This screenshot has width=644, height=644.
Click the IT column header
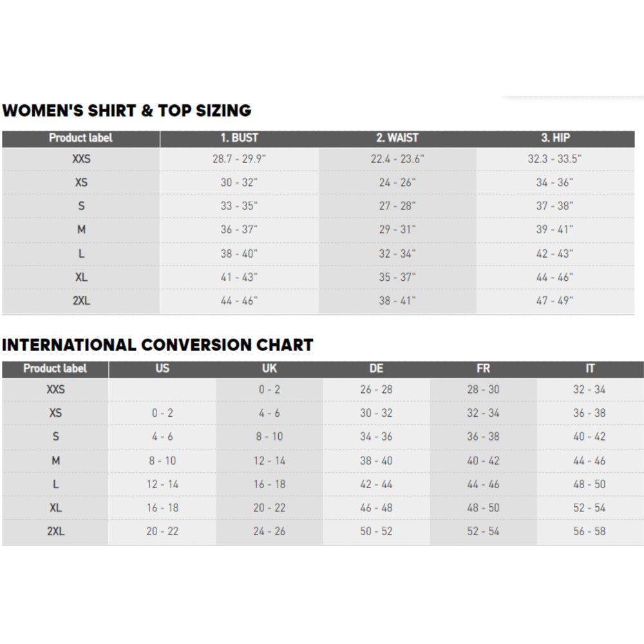click(x=590, y=368)
